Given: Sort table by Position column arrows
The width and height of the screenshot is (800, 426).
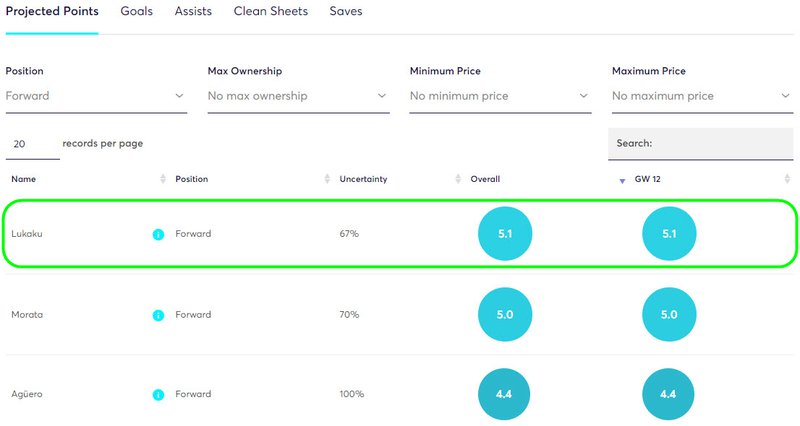Looking at the screenshot, I should 327,179.
